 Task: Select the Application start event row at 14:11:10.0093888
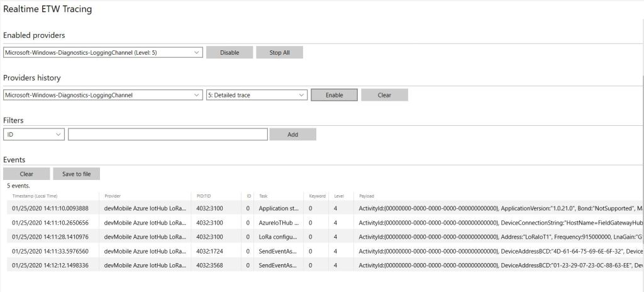click(50, 208)
